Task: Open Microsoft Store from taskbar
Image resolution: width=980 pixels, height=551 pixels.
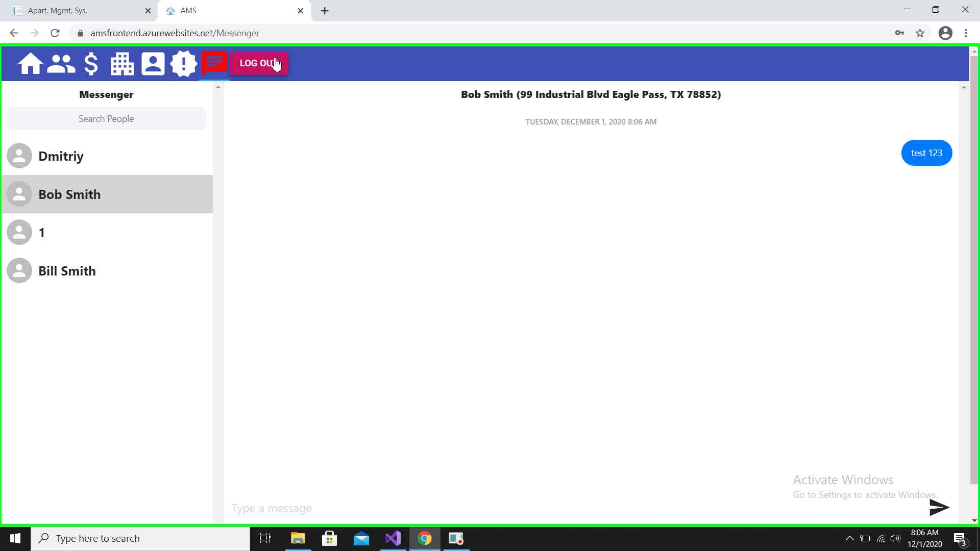Action: (x=330, y=538)
